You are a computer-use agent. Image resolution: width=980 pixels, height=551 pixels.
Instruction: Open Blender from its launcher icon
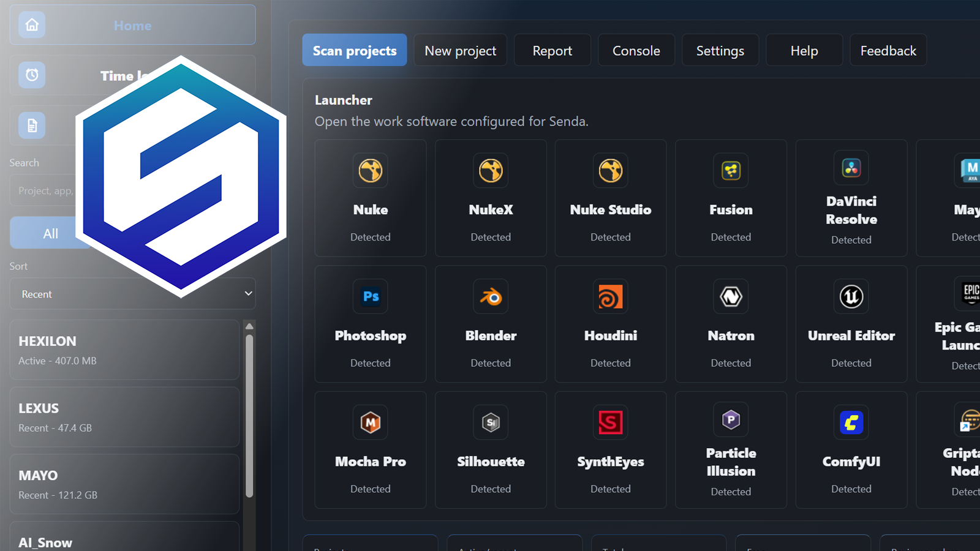pyautogui.click(x=491, y=296)
